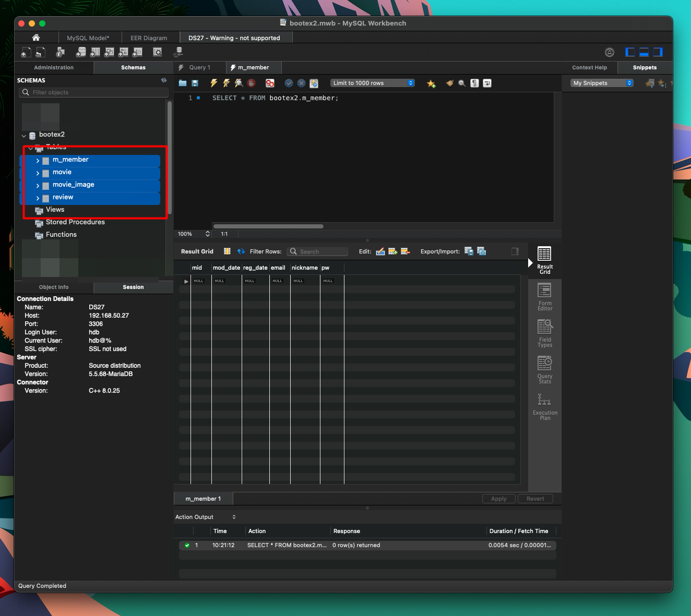Execute the statement under the cursor
Viewport: 691px width, 616px height.
(226, 83)
